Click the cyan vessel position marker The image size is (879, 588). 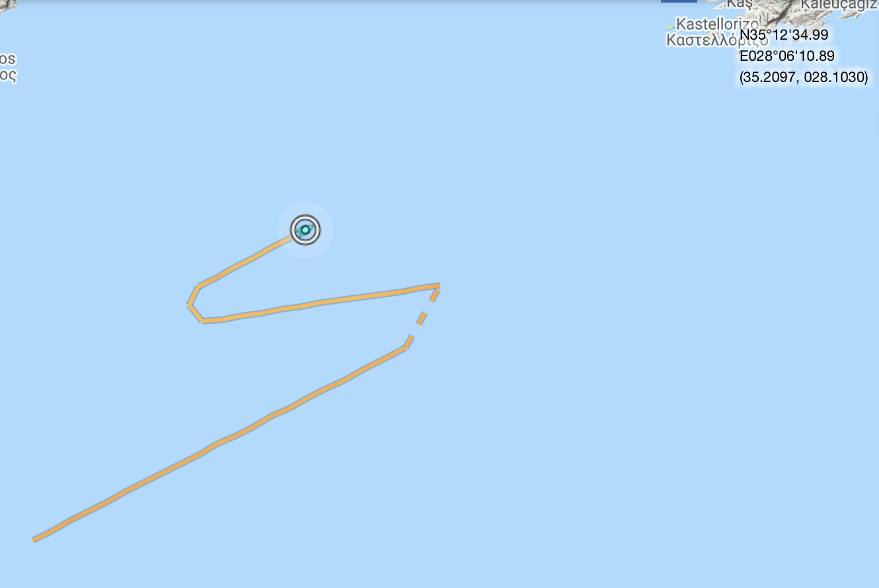(305, 230)
